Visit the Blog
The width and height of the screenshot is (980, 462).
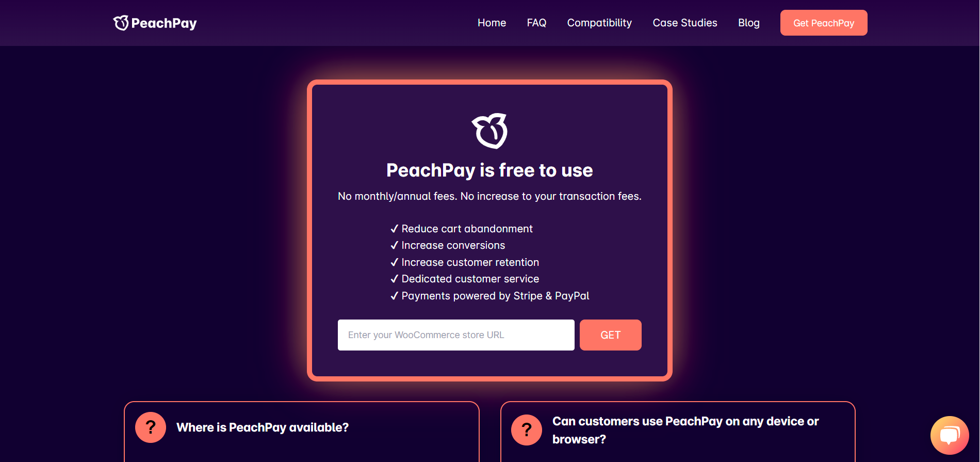point(749,23)
